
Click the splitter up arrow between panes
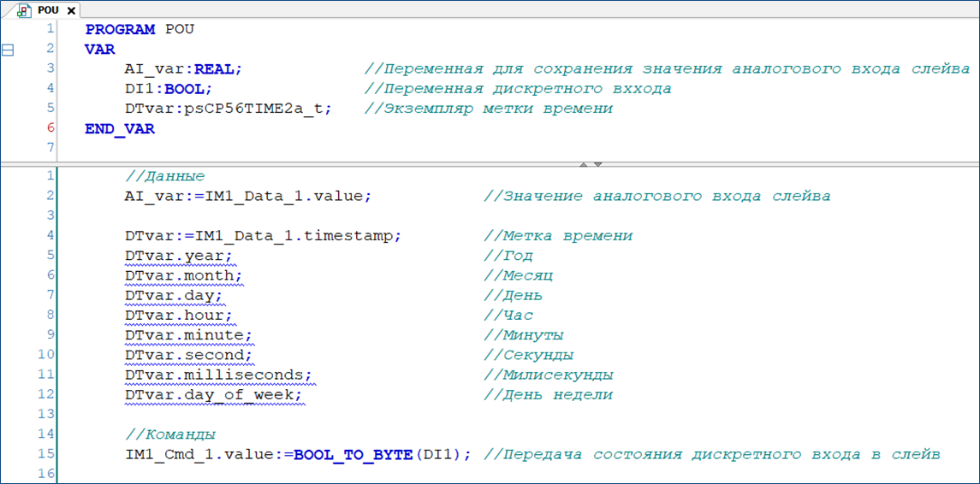(585, 163)
